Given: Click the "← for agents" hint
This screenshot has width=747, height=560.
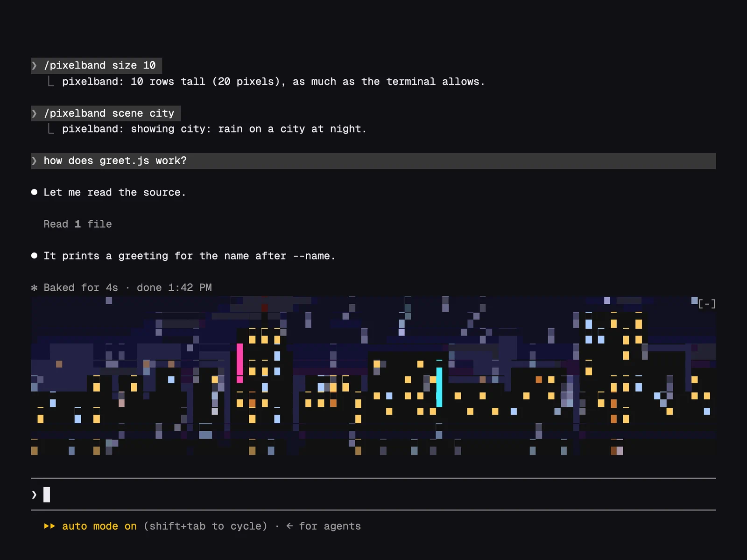Looking at the screenshot, I should tap(324, 526).
